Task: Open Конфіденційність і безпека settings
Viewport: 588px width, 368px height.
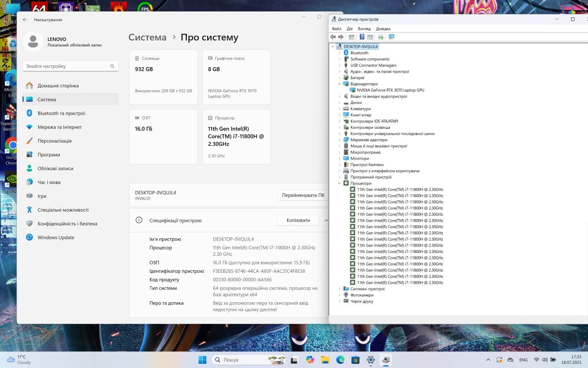Action: 71,224
